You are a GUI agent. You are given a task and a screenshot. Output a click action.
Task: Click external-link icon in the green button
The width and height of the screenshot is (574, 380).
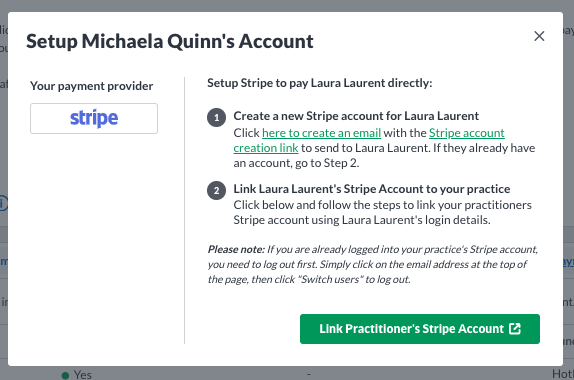click(515, 329)
